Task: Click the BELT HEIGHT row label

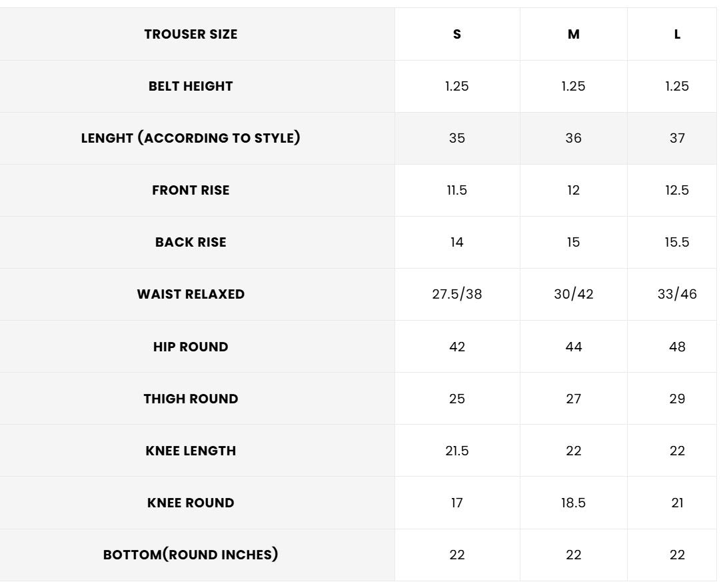Action: (191, 86)
